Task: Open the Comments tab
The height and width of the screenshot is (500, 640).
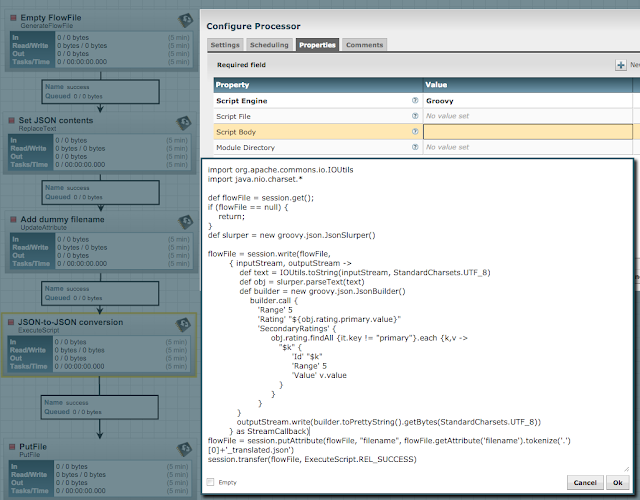Action: pyautogui.click(x=364, y=45)
